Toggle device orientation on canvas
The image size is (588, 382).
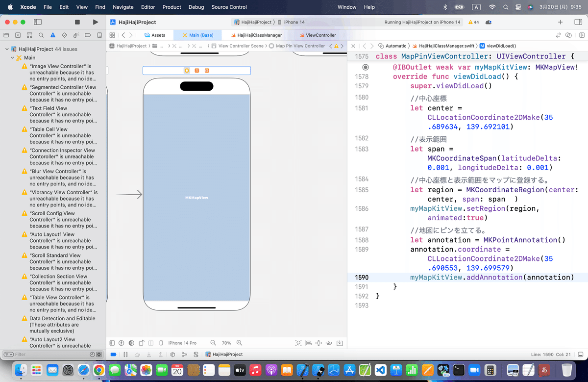click(x=142, y=343)
